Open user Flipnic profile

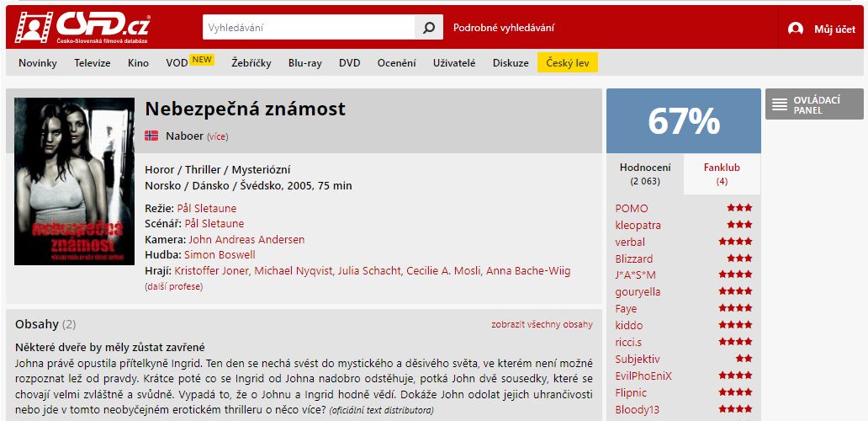click(x=631, y=392)
